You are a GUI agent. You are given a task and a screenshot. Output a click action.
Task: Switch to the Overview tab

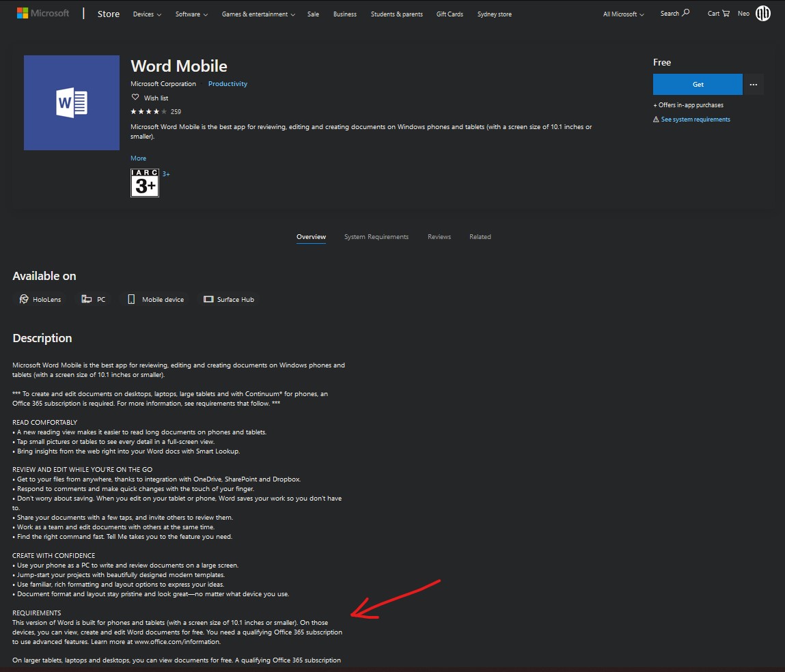tap(311, 237)
